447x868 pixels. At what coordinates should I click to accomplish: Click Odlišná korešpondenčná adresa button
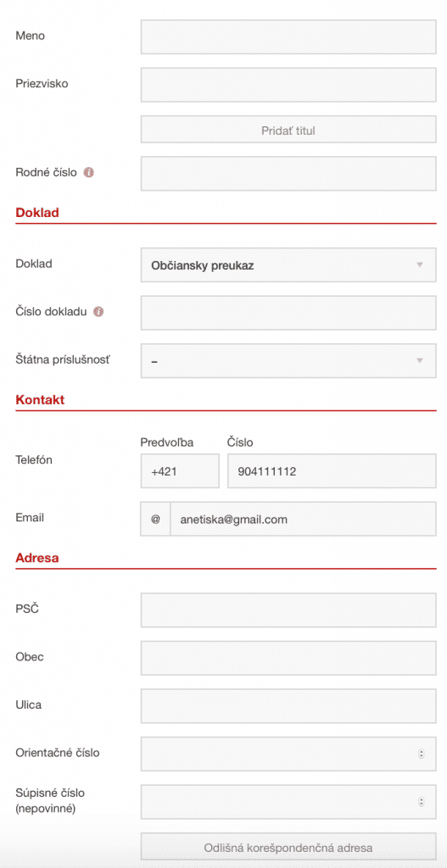click(288, 848)
